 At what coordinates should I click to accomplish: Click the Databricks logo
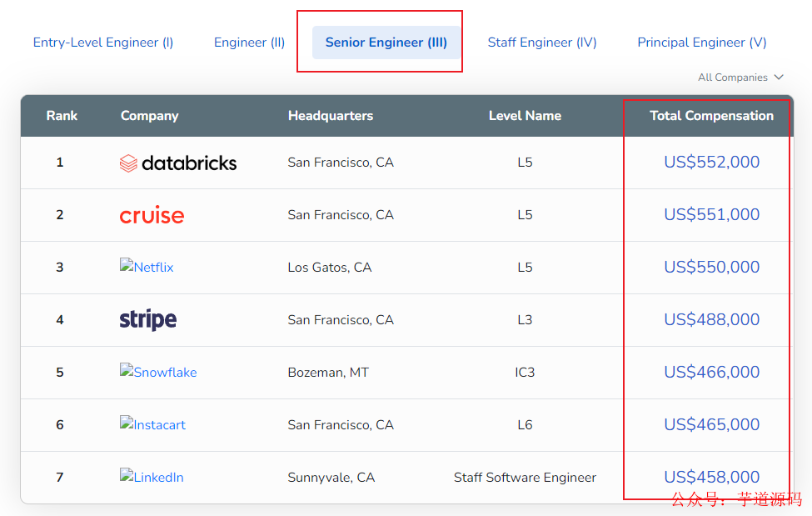coord(178,163)
